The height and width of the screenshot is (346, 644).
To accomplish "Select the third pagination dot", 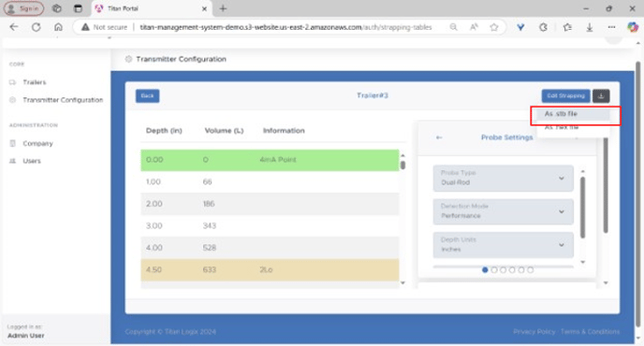I will (x=504, y=269).
